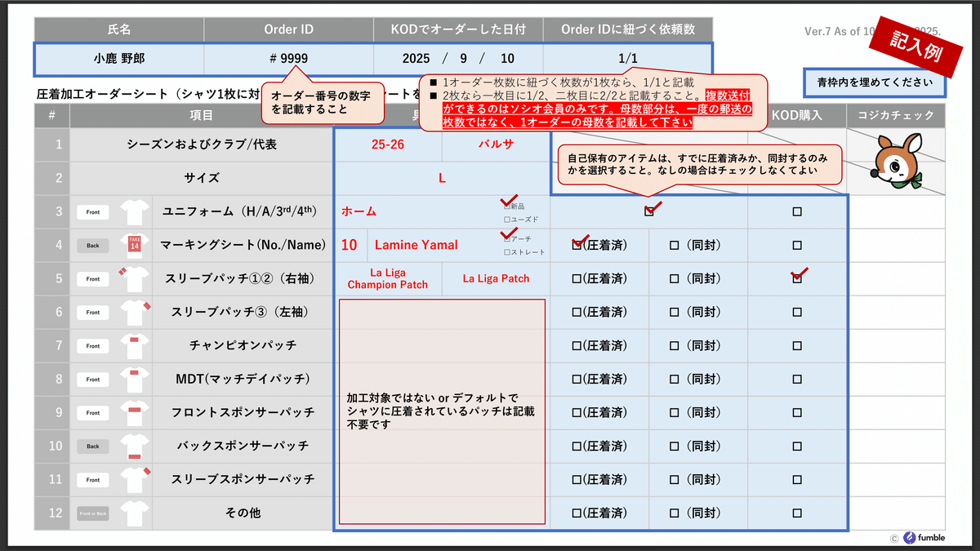This screenshot has width=980, height=551.
Task: Click the Front or Back badge in その他 row
Action: [x=93, y=513]
